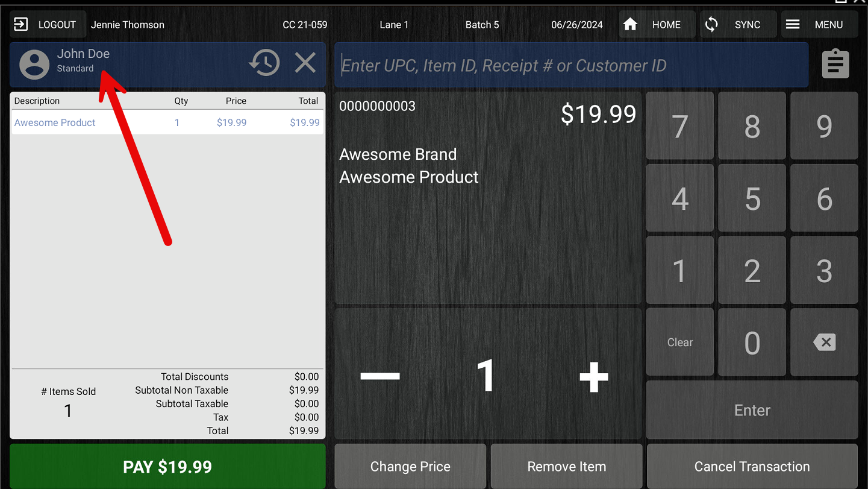
Task: Tap keypad number 6
Action: [x=824, y=198]
